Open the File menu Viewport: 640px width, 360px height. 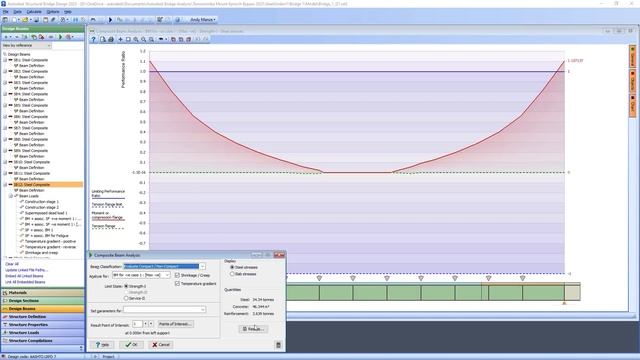point(5,12)
